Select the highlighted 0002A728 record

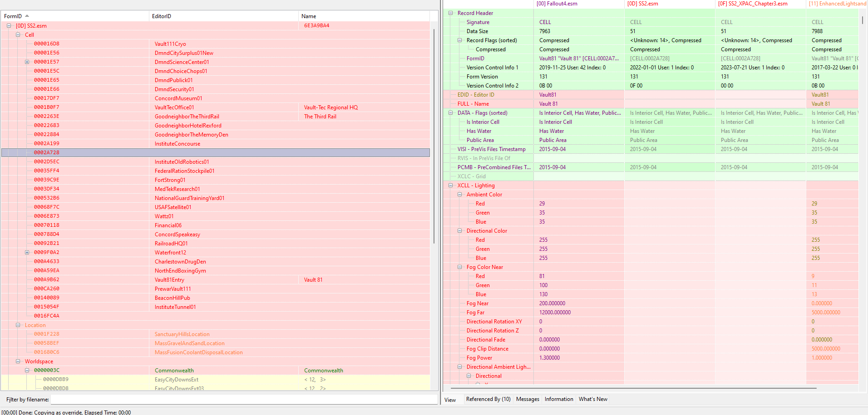[215, 153]
